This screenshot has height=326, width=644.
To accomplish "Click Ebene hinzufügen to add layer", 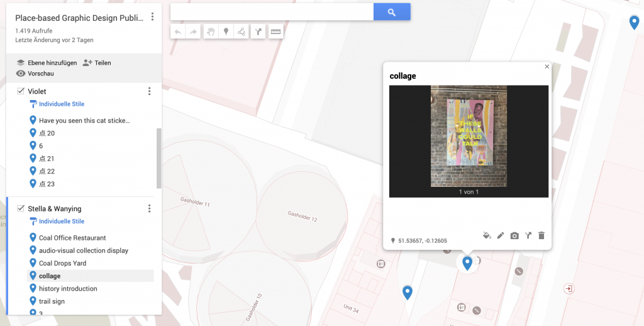I will (x=47, y=63).
